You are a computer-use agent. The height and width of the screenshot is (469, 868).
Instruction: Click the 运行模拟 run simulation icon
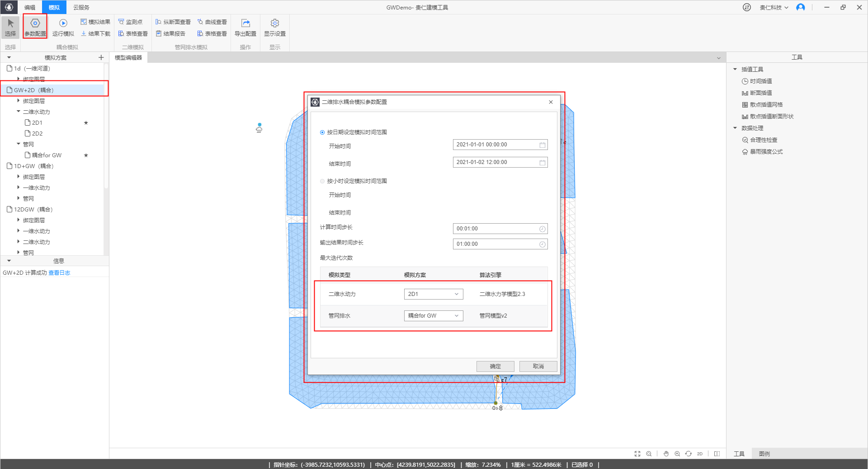click(63, 23)
